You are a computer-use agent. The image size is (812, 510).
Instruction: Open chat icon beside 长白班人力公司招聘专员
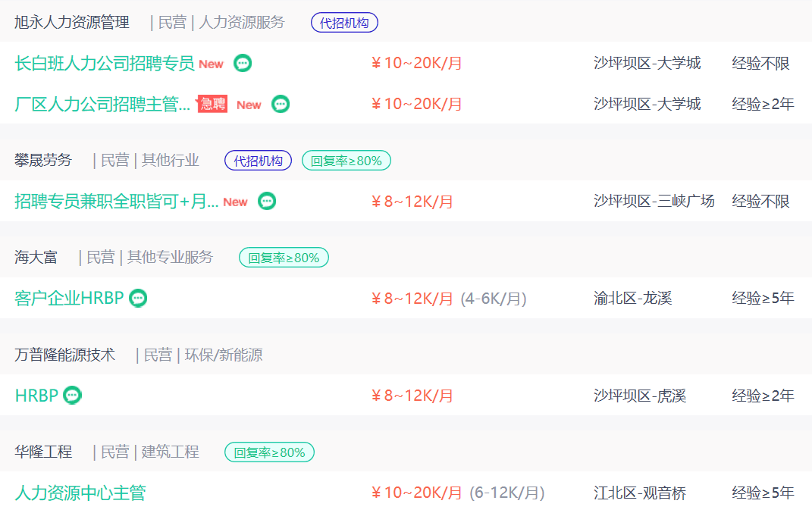243,63
